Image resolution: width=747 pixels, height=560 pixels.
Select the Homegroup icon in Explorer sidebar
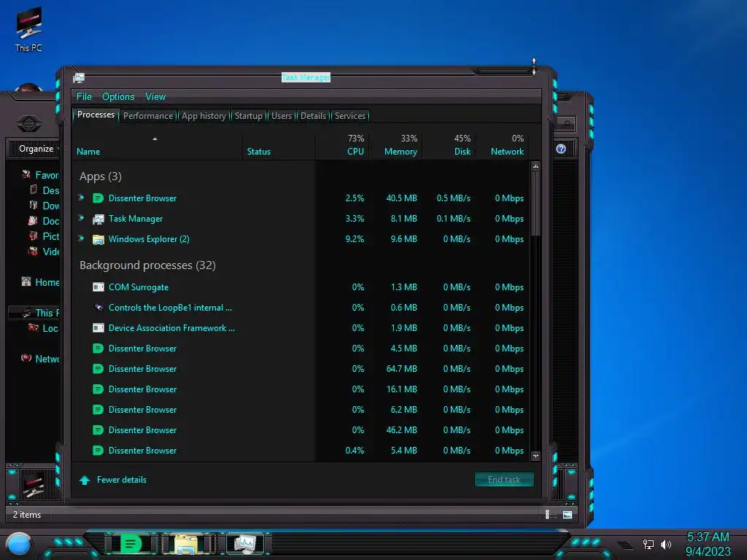[26, 282]
